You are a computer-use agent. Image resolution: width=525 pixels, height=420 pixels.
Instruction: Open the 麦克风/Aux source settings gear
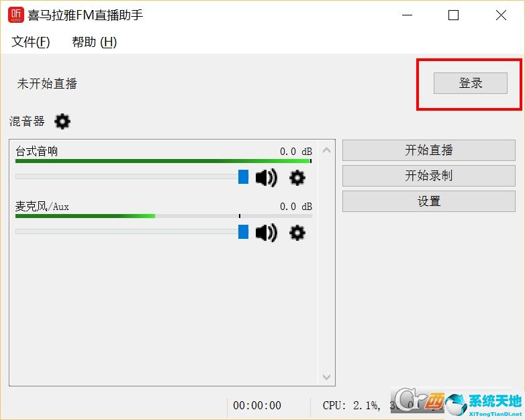tap(297, 233)
